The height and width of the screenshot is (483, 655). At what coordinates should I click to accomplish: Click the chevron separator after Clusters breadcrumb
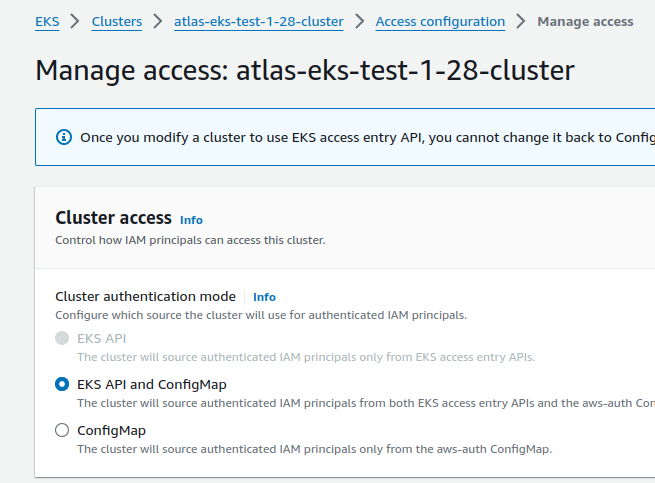(x=158, y=21)
